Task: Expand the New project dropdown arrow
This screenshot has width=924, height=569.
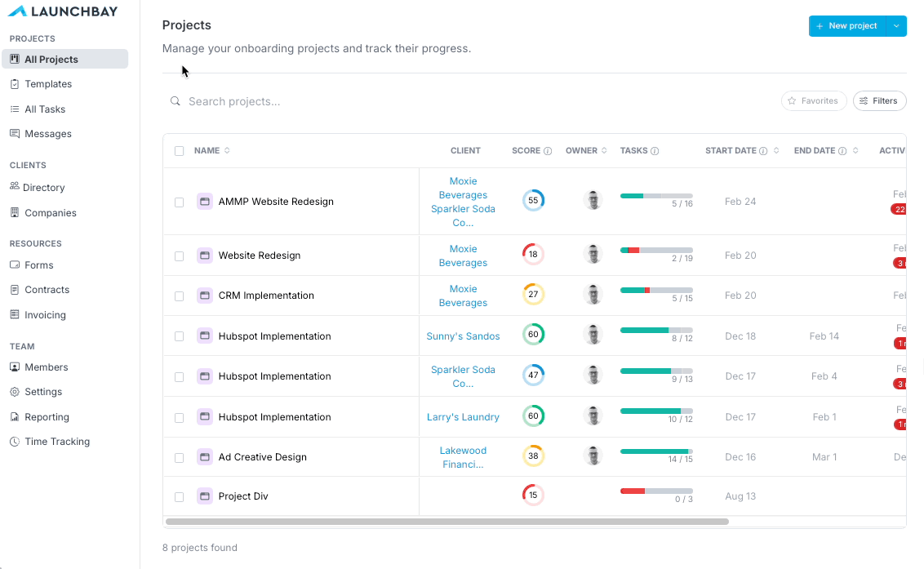Action: coord(896,26)
